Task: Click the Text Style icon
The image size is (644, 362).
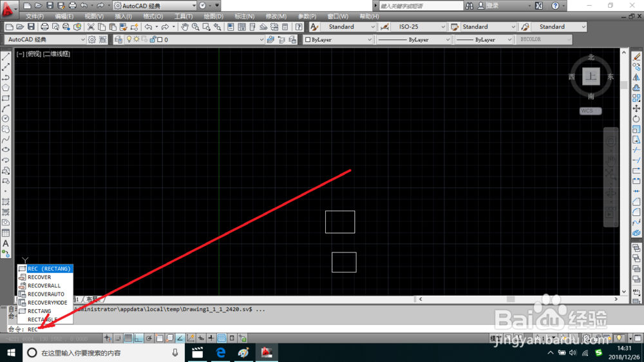Action: click(314, 27)
